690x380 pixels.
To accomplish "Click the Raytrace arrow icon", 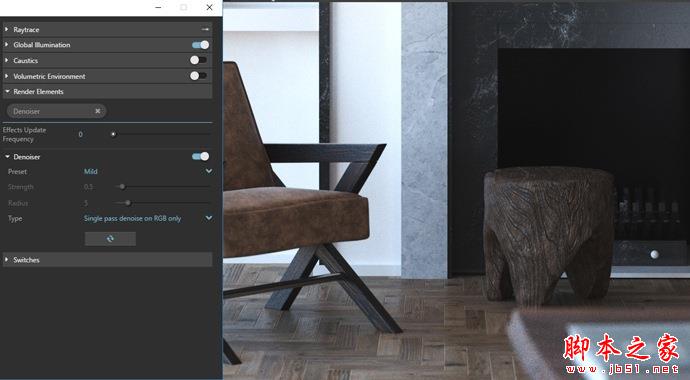I will (205, 29).
